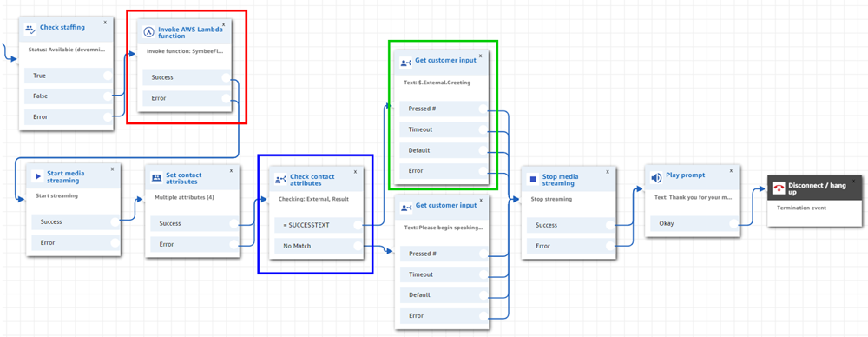The height and width of the screenshot is (337, 868).
Task: Click the play icon on Start media streaming block
Action: 37,176
